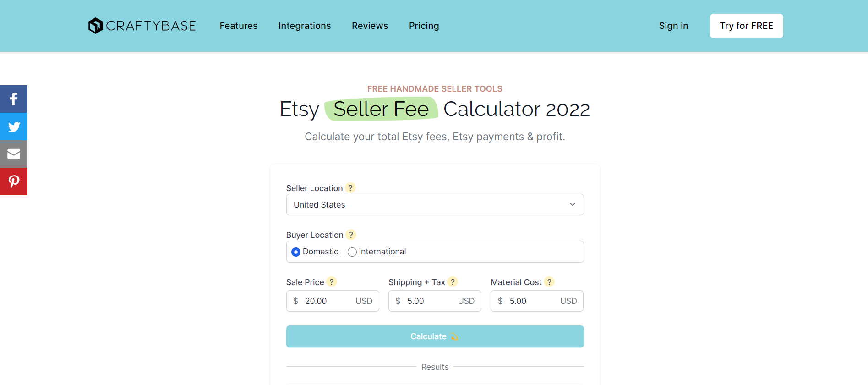Viewport: 868px width, 385px height.
Task: Pin this page on Pinterest
Action: tap(14, 181)
